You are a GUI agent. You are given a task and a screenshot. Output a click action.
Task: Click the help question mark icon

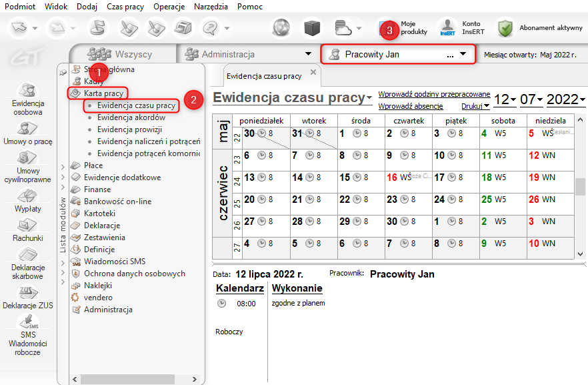point(211,28)
